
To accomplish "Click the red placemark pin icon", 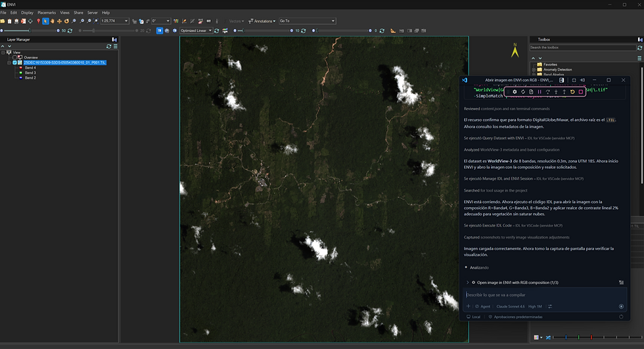I will click(x=39, y=21).
